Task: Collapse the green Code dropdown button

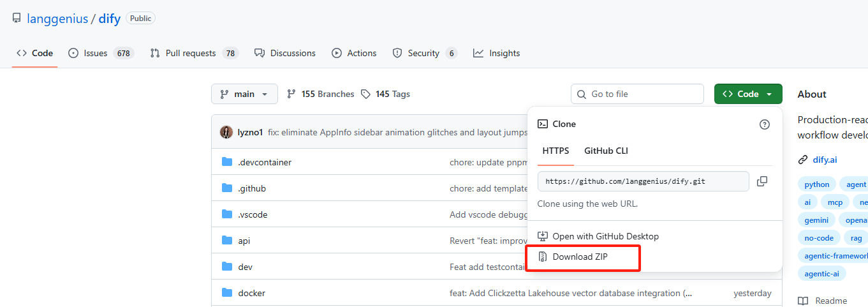Action: point(747,94)
